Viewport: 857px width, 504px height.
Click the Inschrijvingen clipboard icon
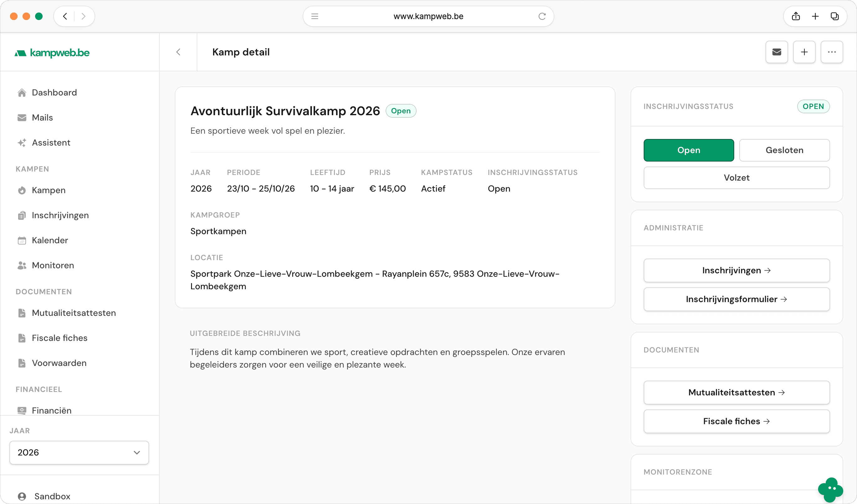click(x=22, y=215)
